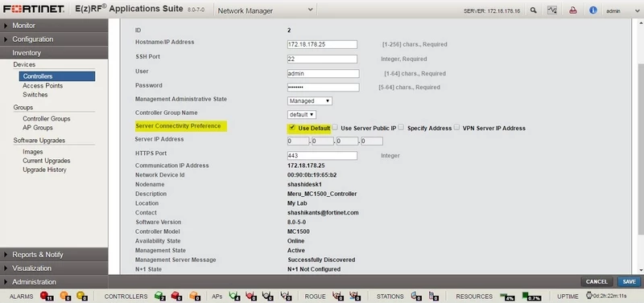The image size is (644, 303).
Task: Select Controllers in the sidebar
Action: 56,76
